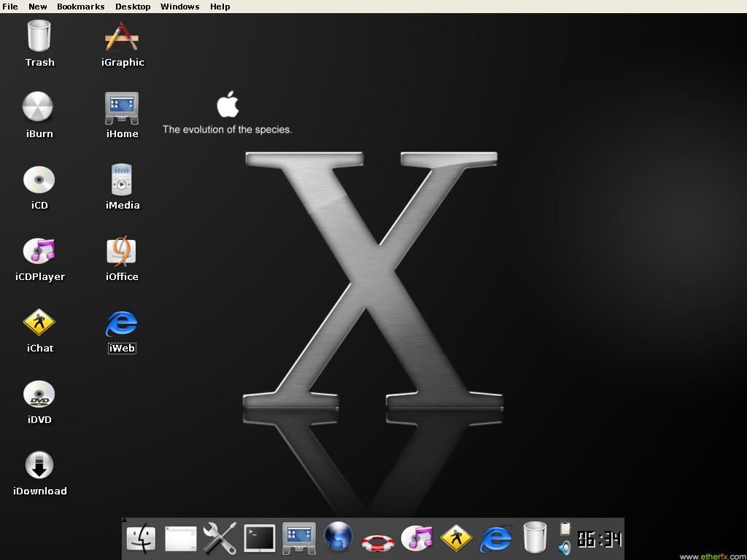Open the home monitor icon in dock

coord(298,539)
